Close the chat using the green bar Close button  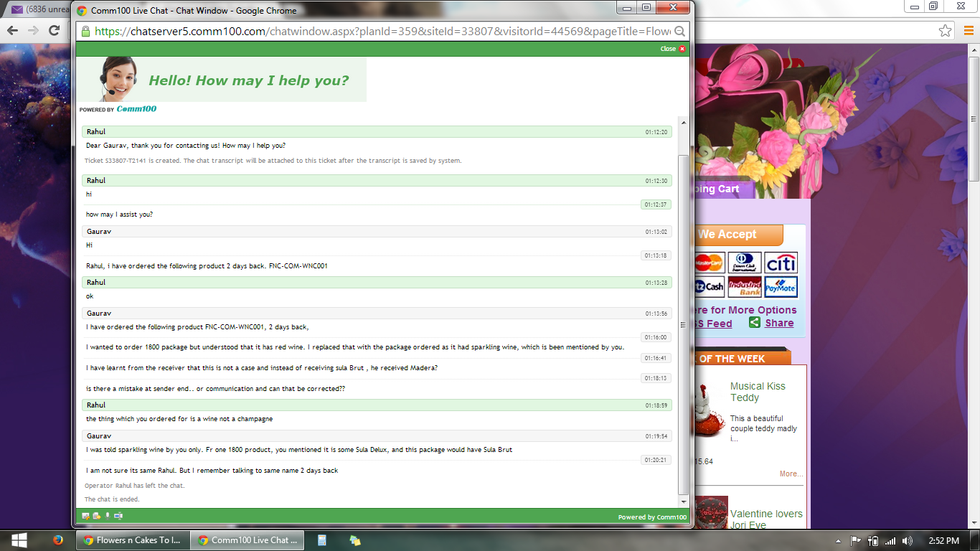pos(672,49)
